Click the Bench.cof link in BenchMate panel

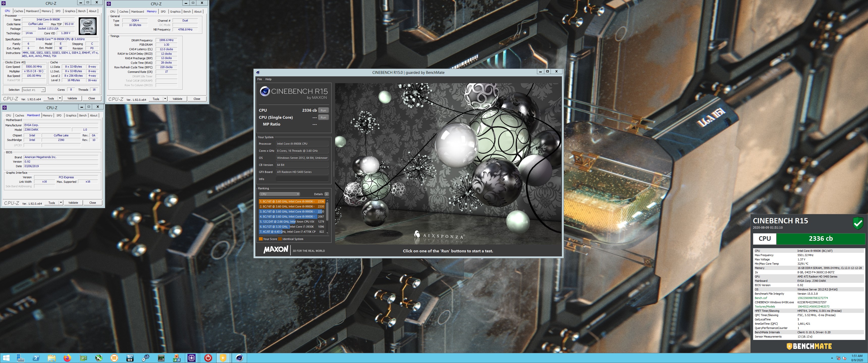pos(761,298)
